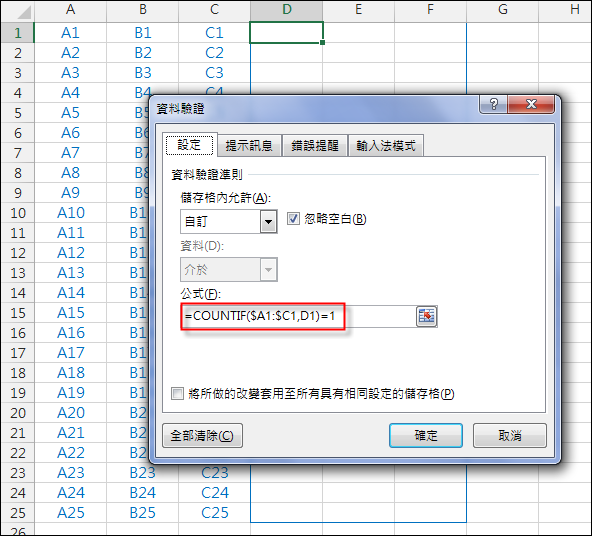Click cell containing A10

point(70,213)
